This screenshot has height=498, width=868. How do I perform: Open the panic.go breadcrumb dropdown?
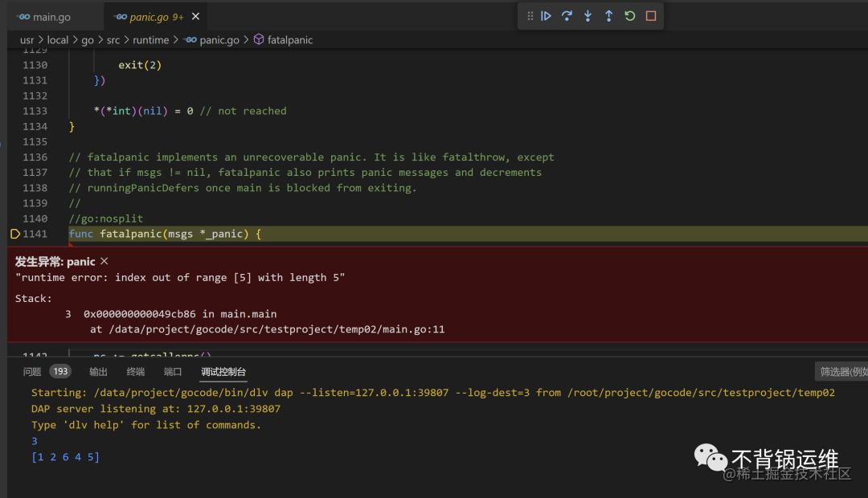(212, 40)
